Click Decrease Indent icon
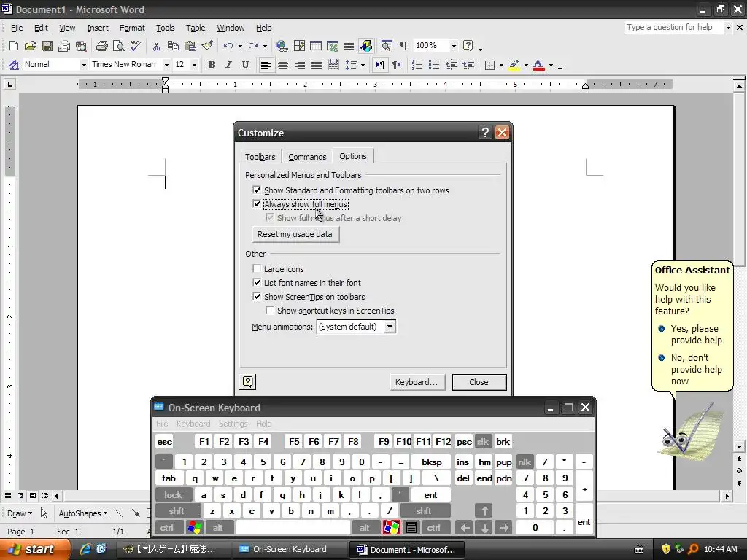This screenshot has height=560, width=747. (452, 65)
